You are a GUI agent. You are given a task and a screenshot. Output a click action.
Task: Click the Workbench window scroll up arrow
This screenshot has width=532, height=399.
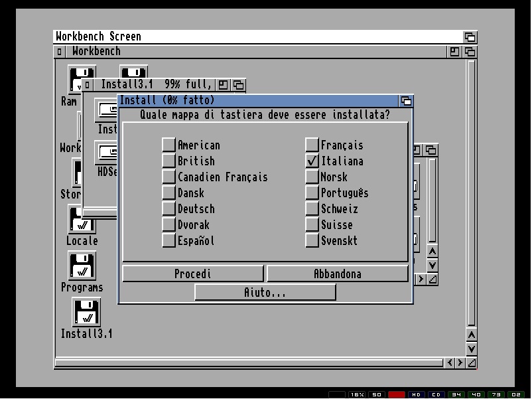pyautogui.click(x=472, y=335)
